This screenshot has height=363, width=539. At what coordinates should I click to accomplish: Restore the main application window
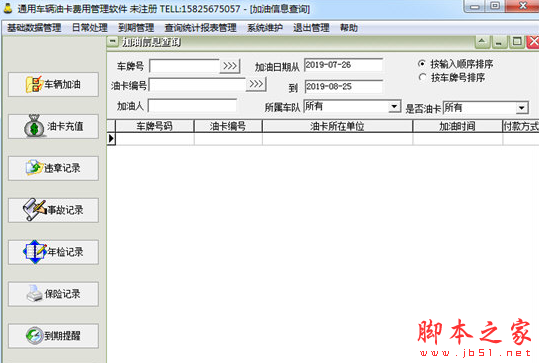pyautogui.click(x=495, y=6)
